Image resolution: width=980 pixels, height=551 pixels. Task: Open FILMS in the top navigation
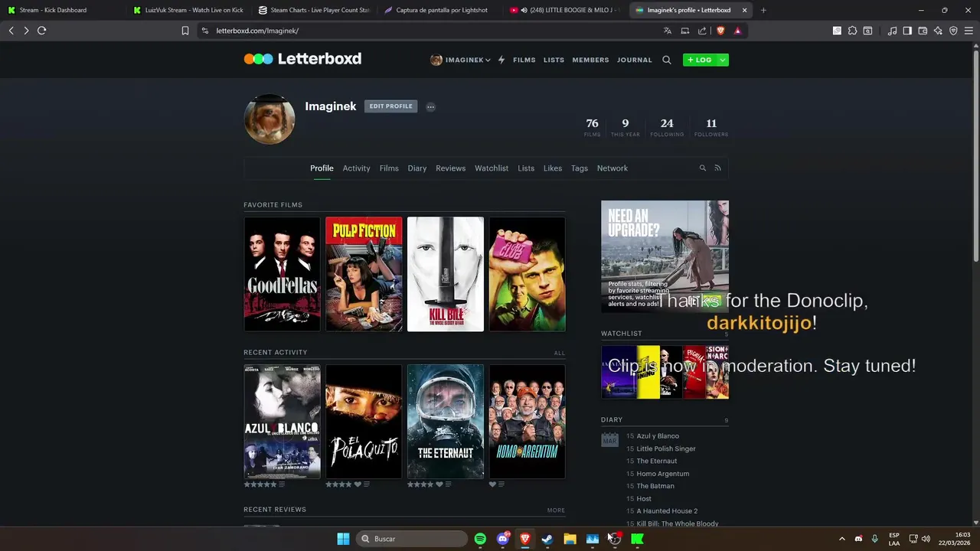click(524, 60)
